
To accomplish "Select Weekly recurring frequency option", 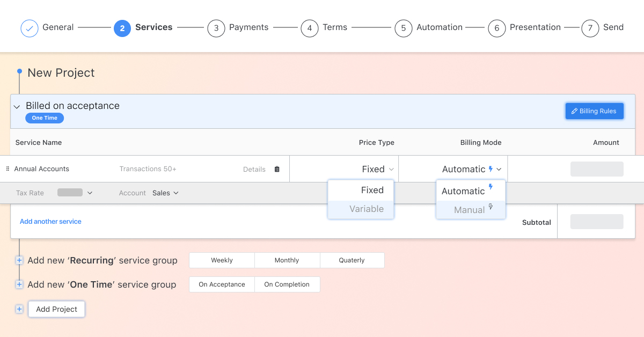I will coord(222,260).
